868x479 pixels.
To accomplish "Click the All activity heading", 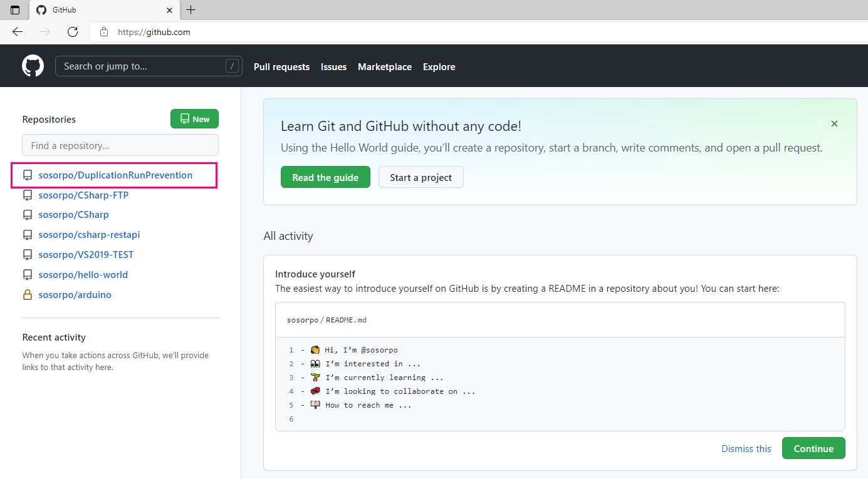I will pyautogui.click(x=288, y=236).
